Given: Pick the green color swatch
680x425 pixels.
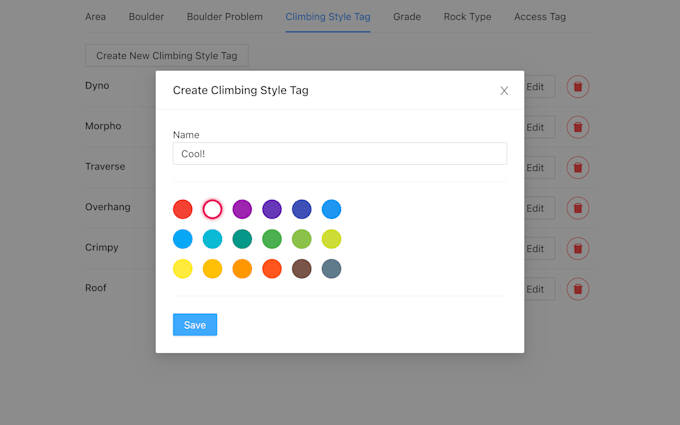Looking at the screenshot, I should 272,239.
